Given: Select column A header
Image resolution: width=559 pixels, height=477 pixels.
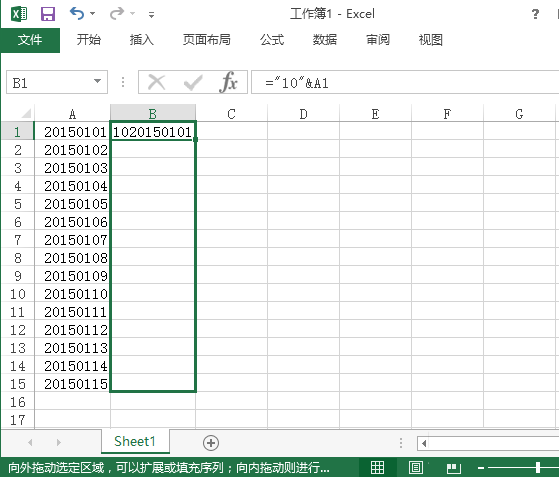Looking at the screenshot, I should click(x=72, y=114).
